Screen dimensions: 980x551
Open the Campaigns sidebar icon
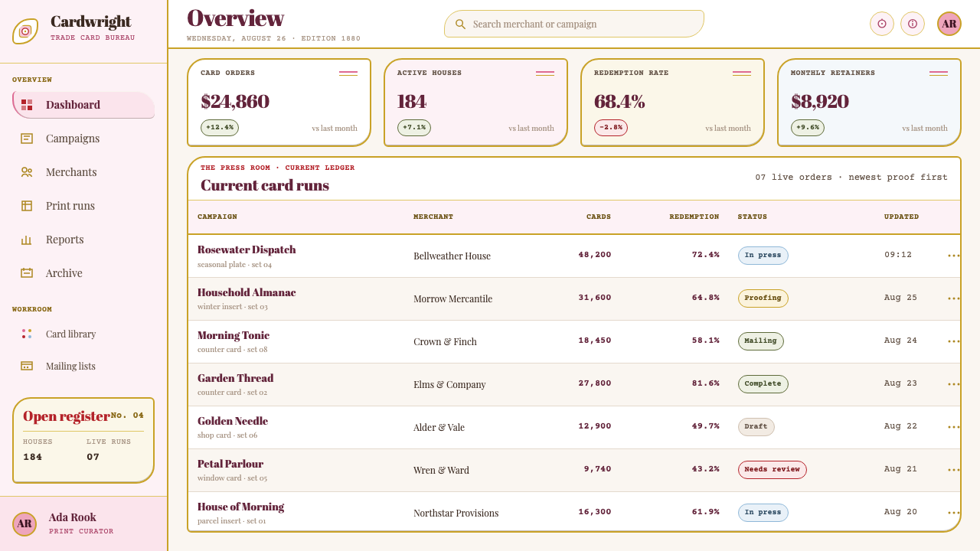click(x=27, y=139)
